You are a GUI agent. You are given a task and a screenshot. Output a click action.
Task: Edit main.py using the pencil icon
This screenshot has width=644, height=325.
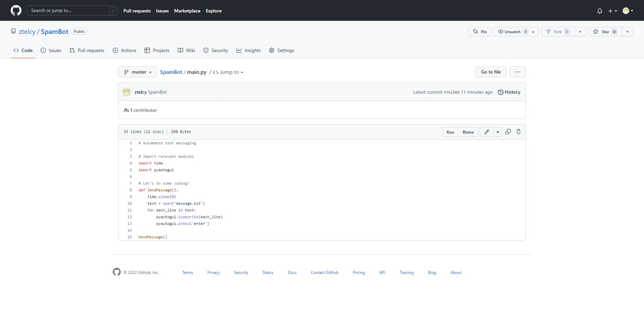[x=486, y=132]
